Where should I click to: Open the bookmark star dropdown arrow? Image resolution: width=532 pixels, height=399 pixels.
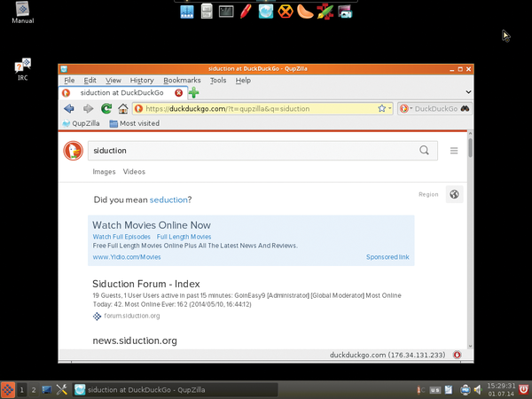390,108
